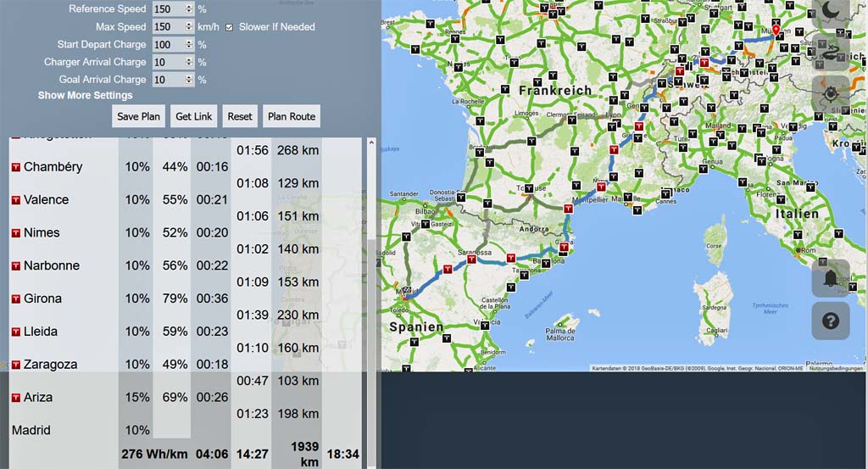Adjust Max Speed spinner arrows
This screenshot has height=469, width=868.
coord(189,27)
